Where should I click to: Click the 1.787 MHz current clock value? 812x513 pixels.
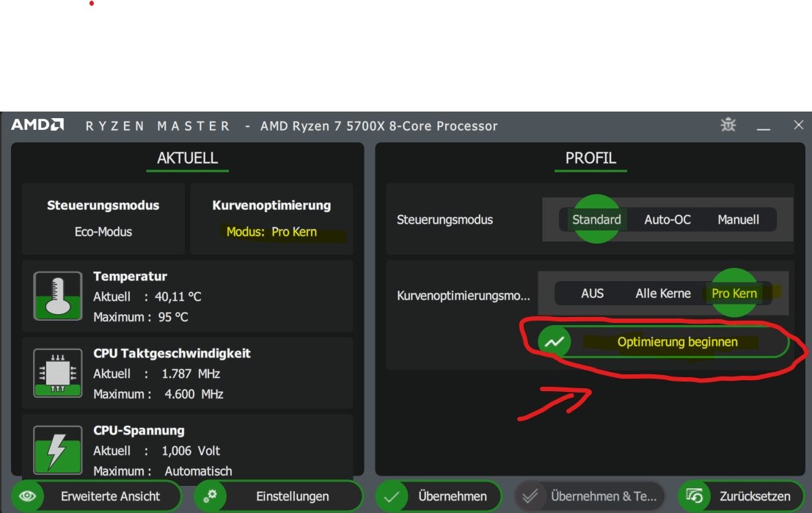pos(191,374)
